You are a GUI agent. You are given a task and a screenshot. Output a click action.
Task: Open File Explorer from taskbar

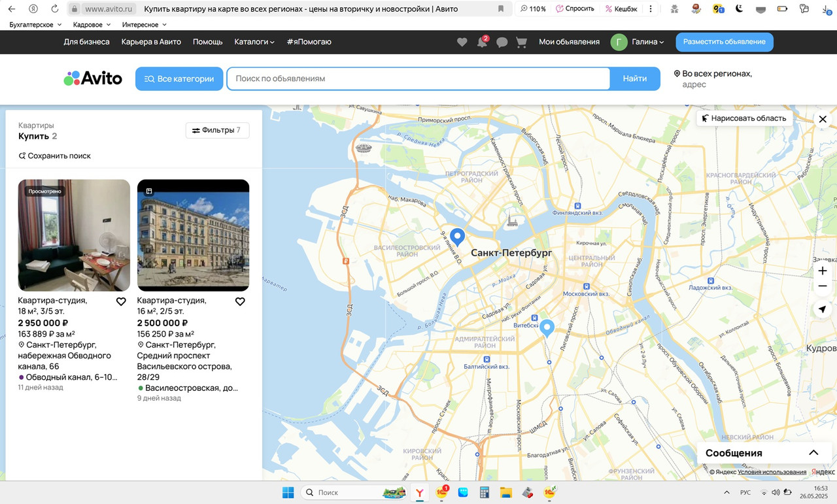(x=505, y=492)
